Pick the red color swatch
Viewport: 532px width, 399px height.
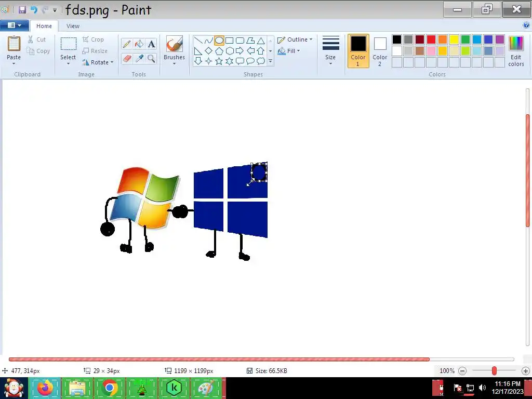[431, 39]
